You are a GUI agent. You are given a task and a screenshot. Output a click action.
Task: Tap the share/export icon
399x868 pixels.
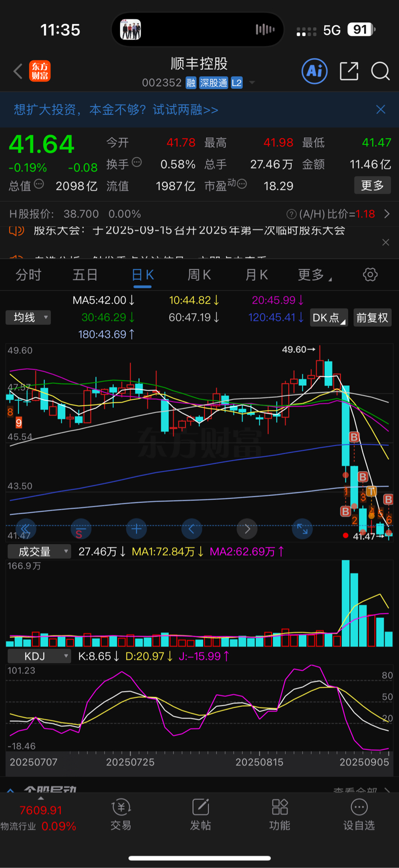pos(349,71)
